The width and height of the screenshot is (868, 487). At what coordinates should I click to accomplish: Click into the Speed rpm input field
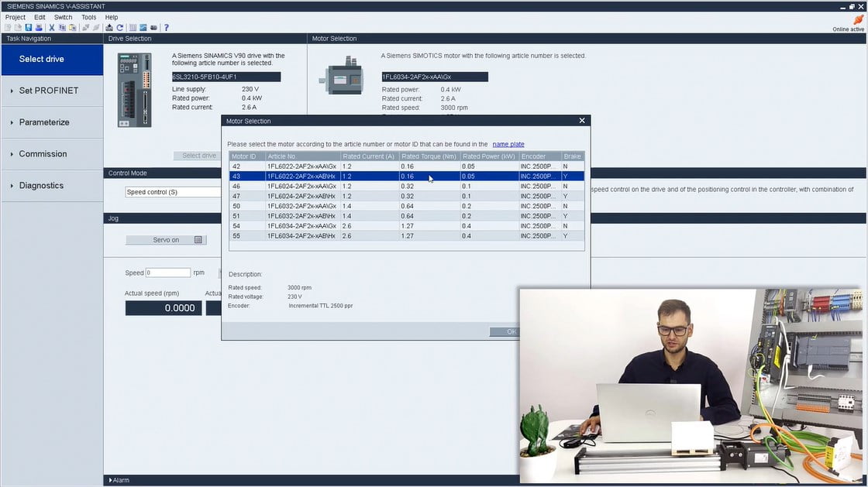(167, 273)
